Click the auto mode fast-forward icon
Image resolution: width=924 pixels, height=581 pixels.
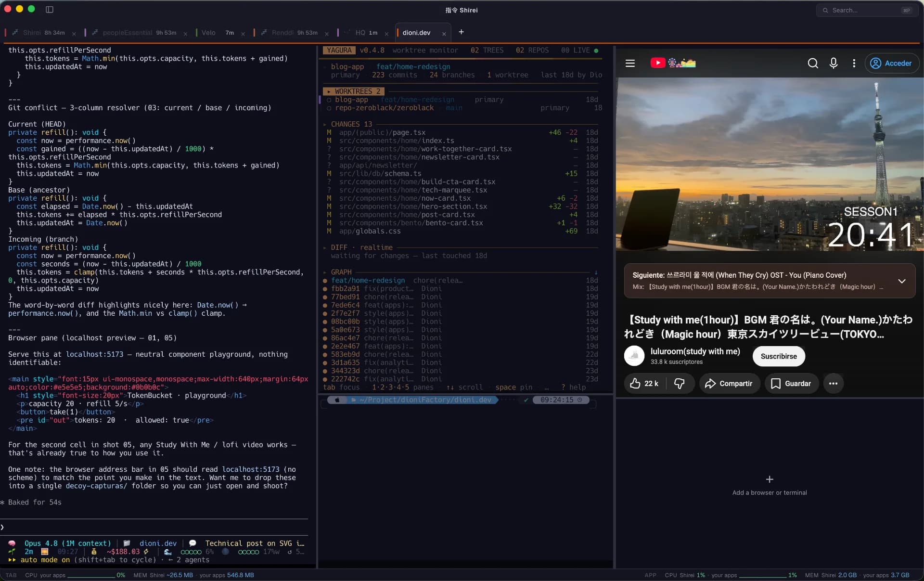pyautogui.click(x=12, y=560)
